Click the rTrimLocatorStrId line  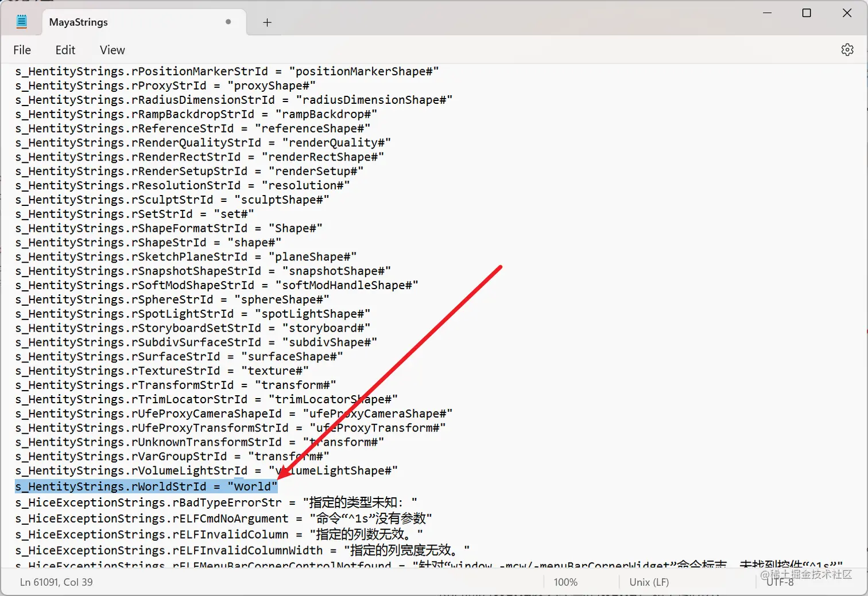point(207,399)
